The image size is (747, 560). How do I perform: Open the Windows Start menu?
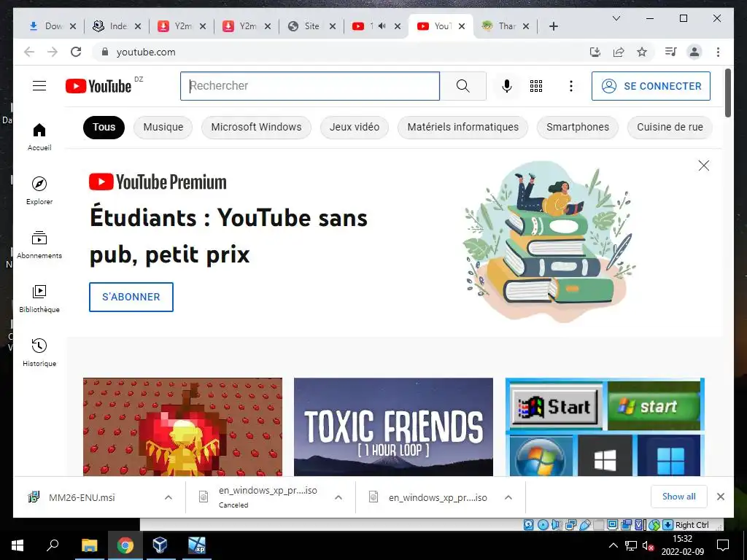point(18,545)
